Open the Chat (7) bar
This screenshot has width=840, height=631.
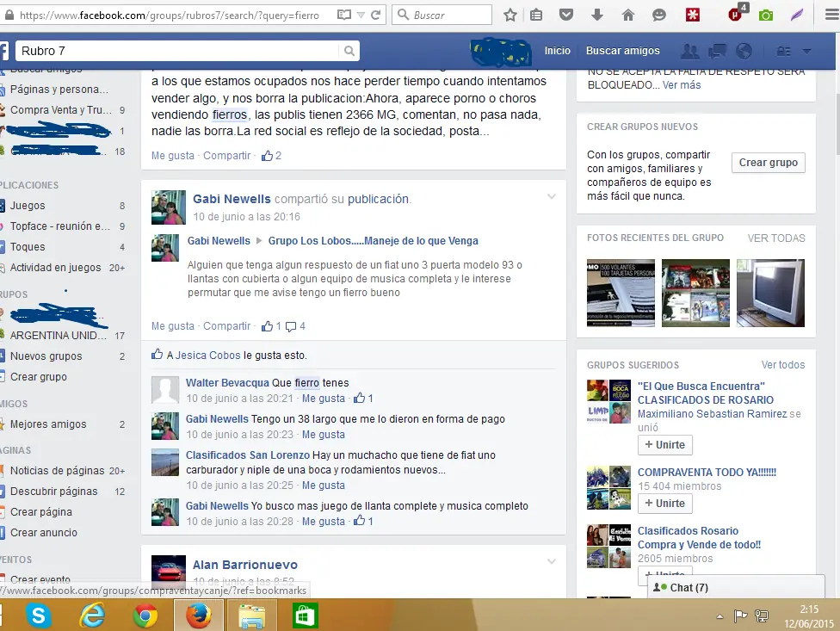coord(736,588)
